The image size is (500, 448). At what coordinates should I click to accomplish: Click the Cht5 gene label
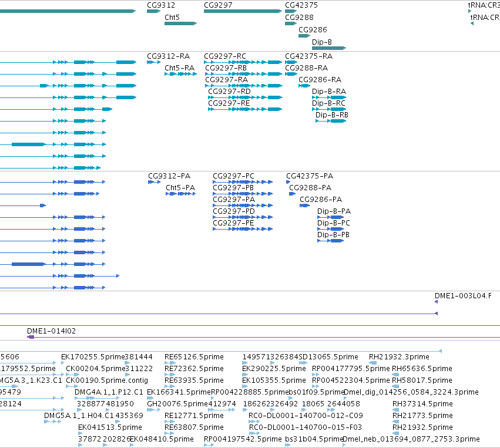click(172, 18)
